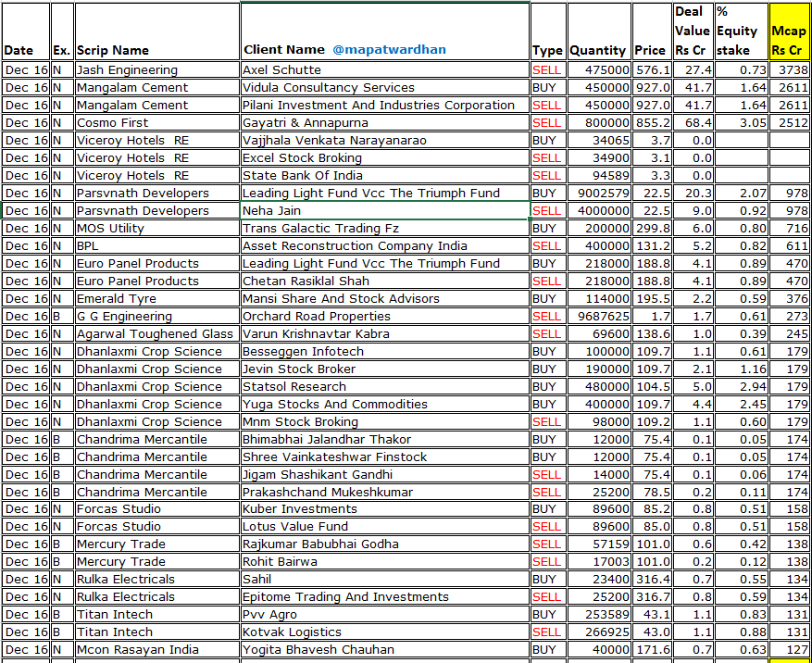Select Yuga Stocks And Commodities cell
This screenshot has width=812, height=663.
coord(385,405)
